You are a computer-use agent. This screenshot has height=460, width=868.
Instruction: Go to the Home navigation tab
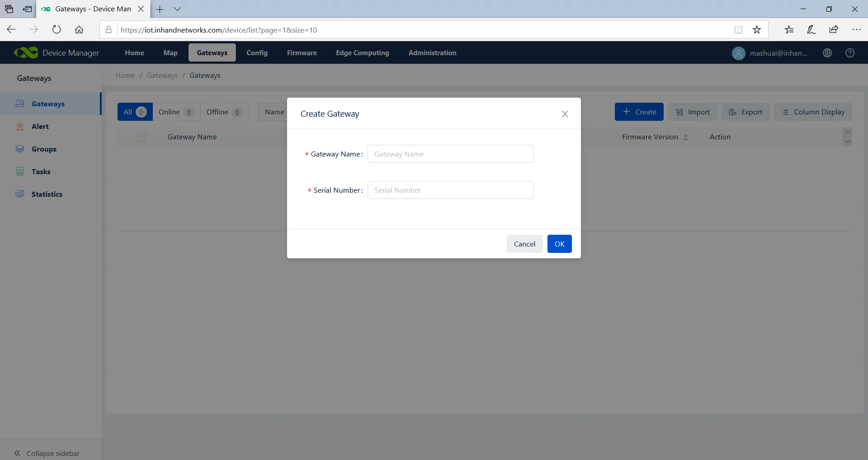point(134,52)
